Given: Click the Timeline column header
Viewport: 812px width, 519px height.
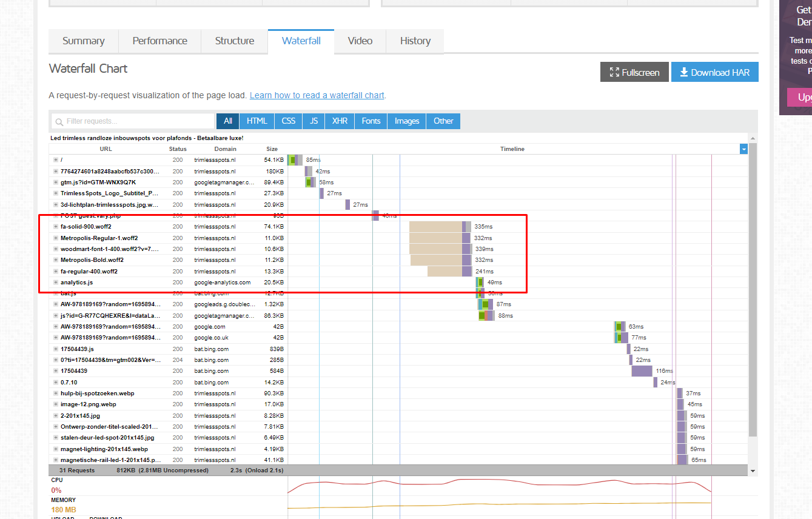Looking at the screenshot, I should tap(512, 149).
